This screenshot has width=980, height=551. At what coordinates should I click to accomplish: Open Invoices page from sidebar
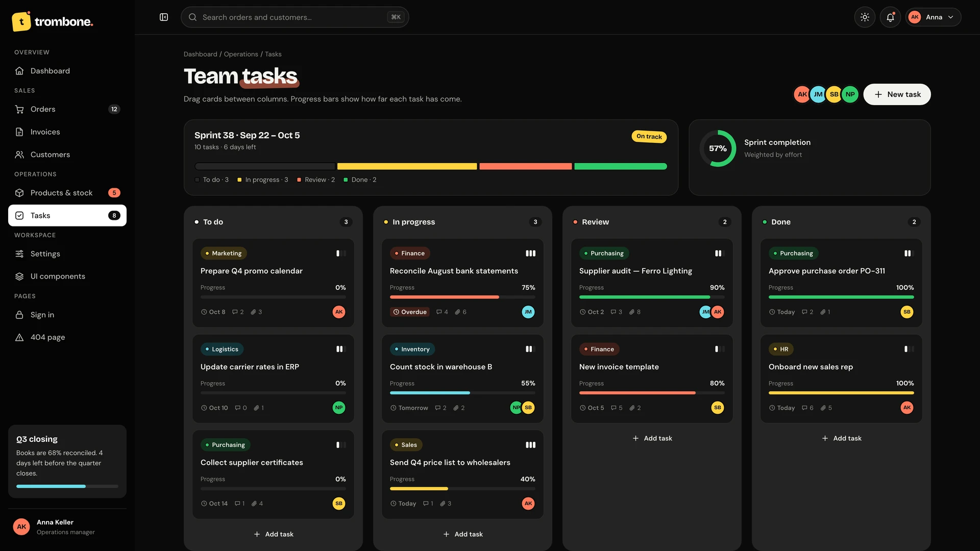67,132
